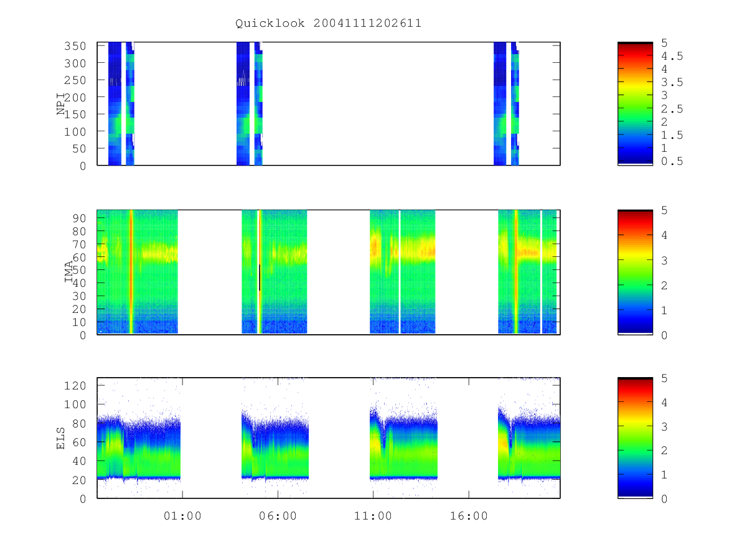Click the 4.5 label on NPI color bar

point(672,56)
